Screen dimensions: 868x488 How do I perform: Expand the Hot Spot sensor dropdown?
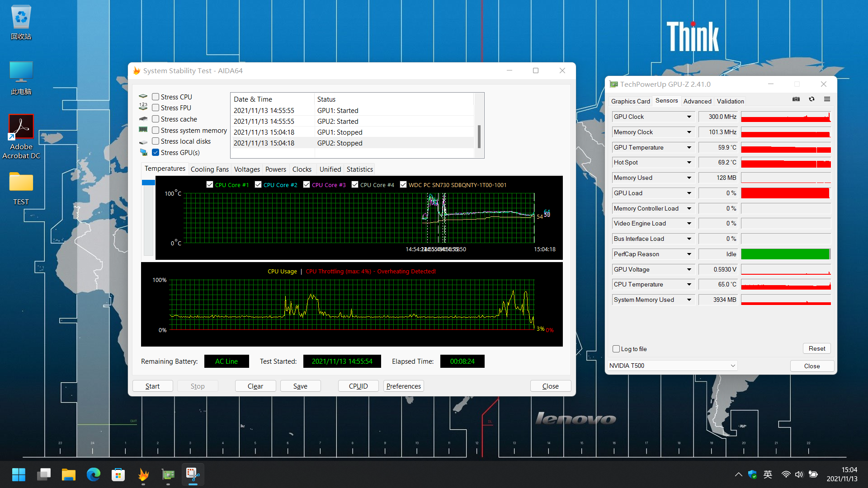coord(689,162)
